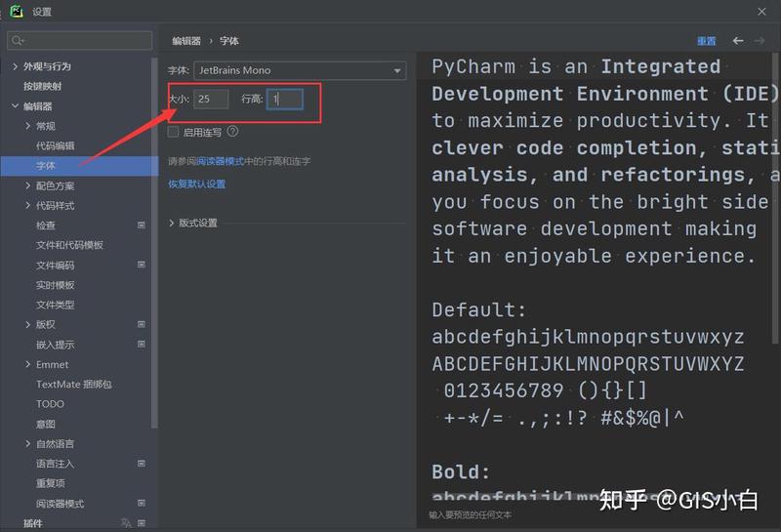
Task: Click the project-level icon next to 文件编码
Action: pyautogui.click(x=142, y=265)
